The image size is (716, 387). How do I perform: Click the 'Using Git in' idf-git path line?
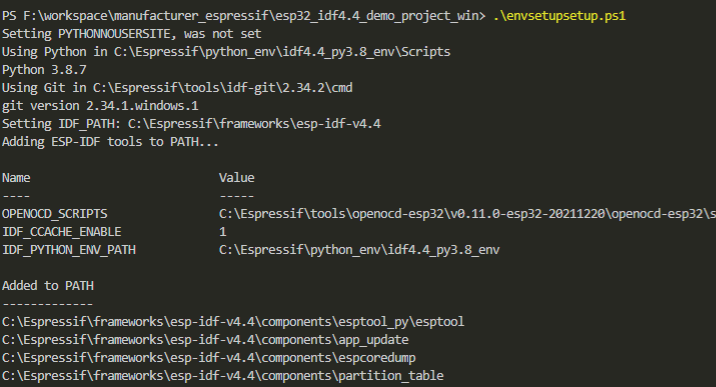[177, 88]
